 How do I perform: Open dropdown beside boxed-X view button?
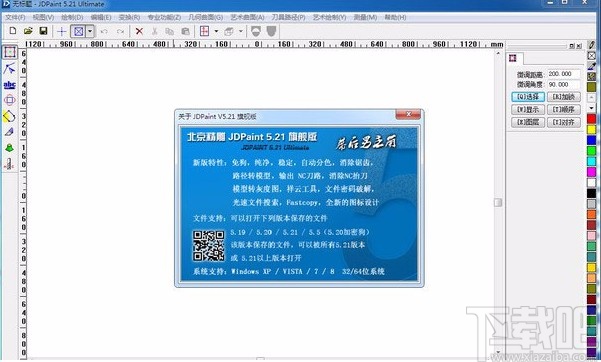point(90,31)
